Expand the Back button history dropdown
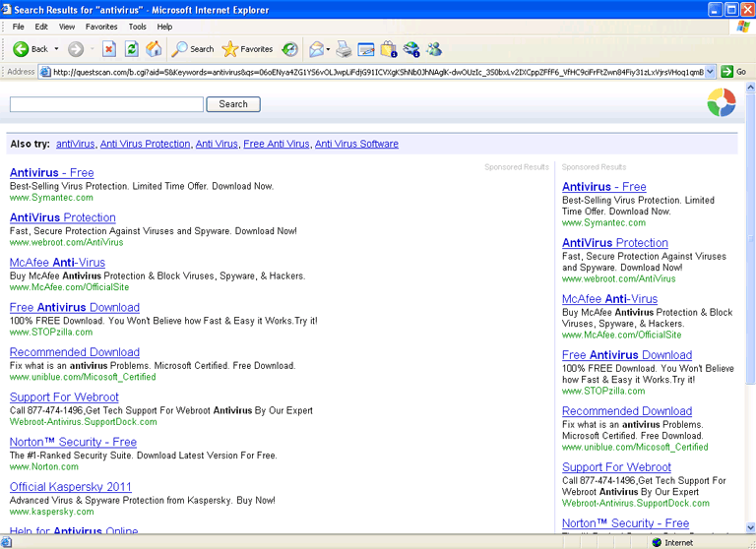This screenshot has height=549, width=756. pyautogui.click(x=57, y=48)
